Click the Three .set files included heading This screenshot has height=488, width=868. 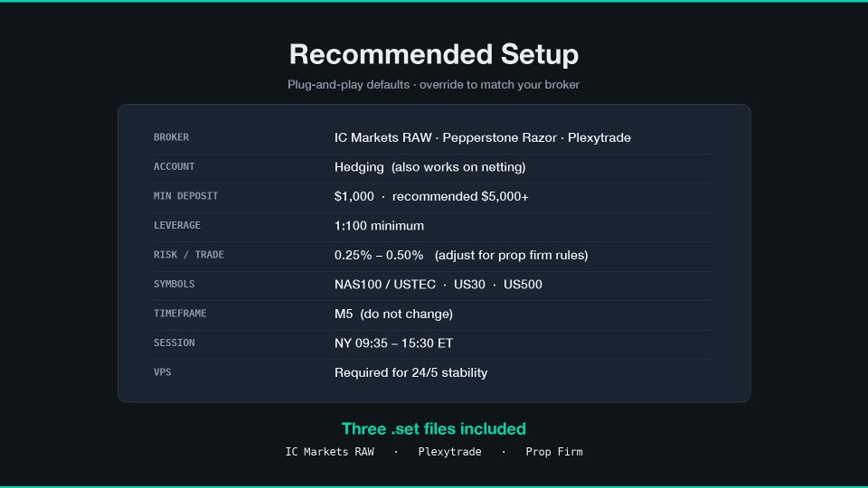(434, 428)
